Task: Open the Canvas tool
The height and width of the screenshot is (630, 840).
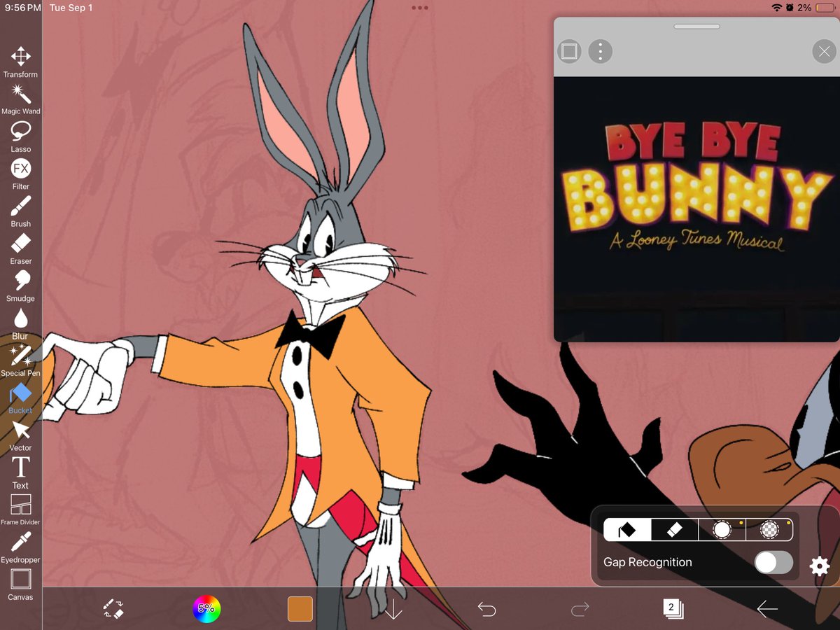Action: click(x=20, y=584)
